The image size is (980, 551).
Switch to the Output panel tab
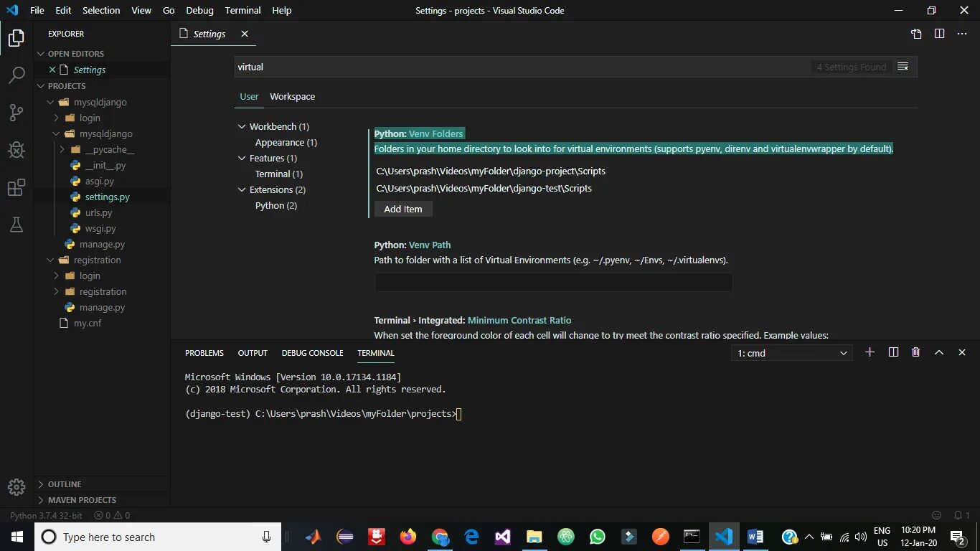pos(253,353)
